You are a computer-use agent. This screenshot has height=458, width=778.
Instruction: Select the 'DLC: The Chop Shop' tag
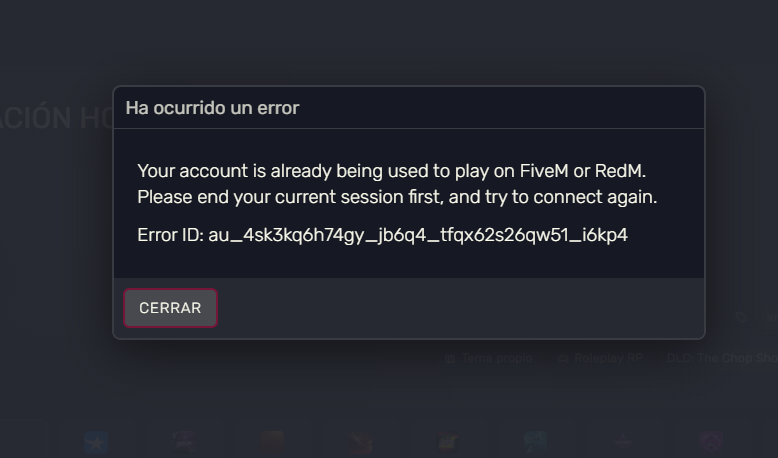722,358
